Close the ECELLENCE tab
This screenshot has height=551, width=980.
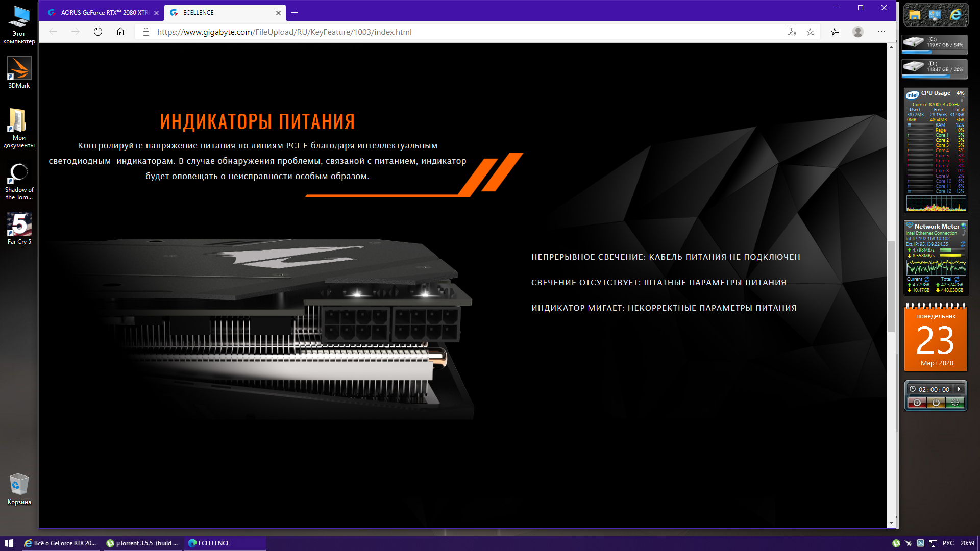[x=278, y=13]
